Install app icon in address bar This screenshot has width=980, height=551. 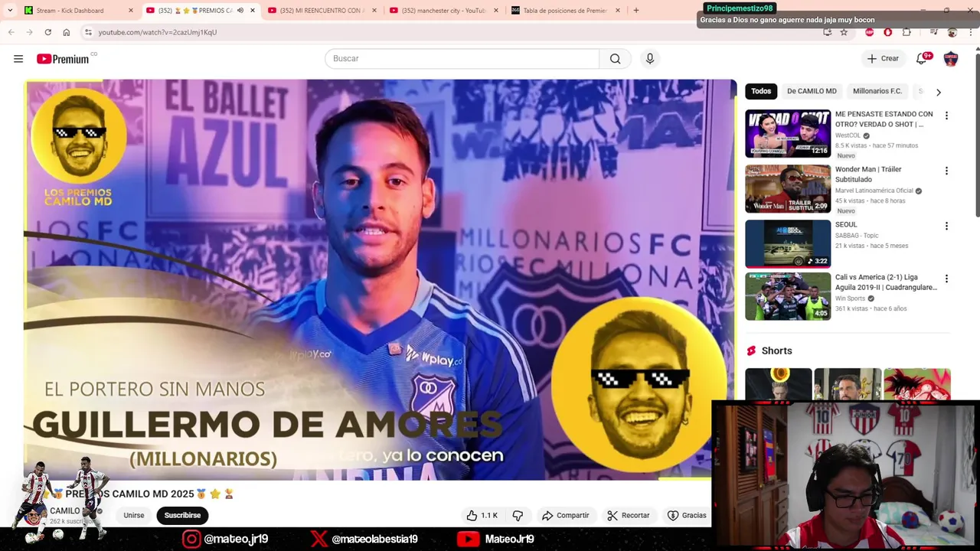pyautogui.click(x=827, y=32)
